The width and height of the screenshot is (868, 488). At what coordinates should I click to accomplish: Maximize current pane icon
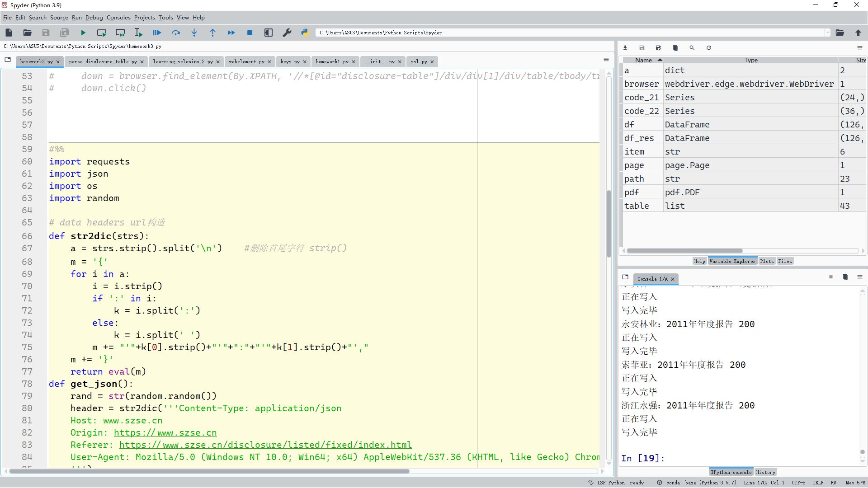(x=269, y=33)
